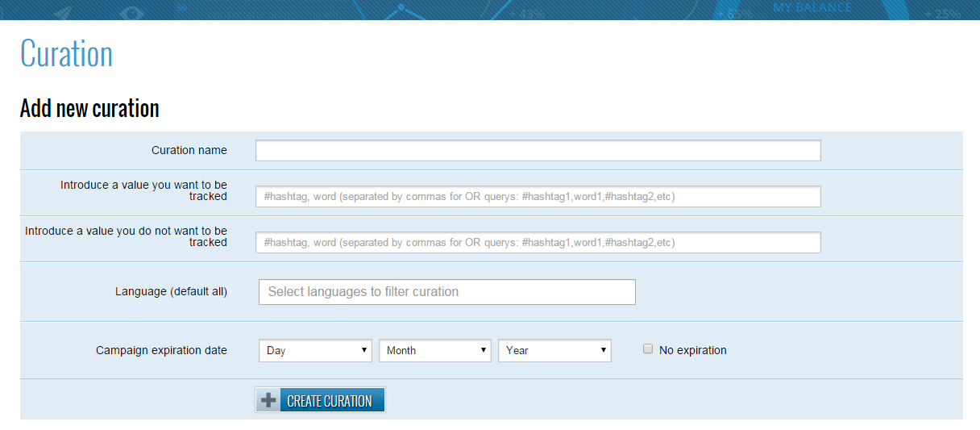This screenshot has height=430, width=980.
Task: Focus the value you want tracked field
Action: [538, 197]
